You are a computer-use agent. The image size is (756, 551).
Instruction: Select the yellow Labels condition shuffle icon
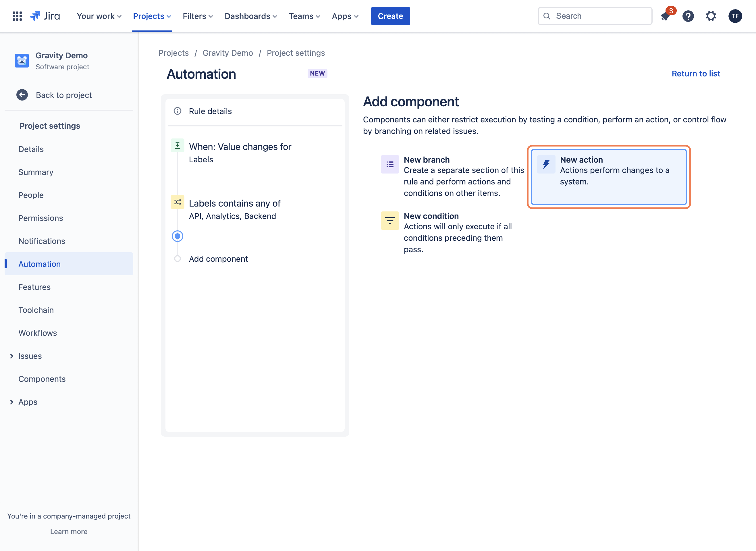178,202
